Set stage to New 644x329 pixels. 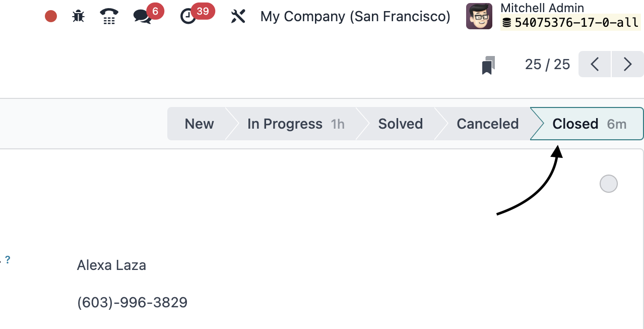coord(199,124)
